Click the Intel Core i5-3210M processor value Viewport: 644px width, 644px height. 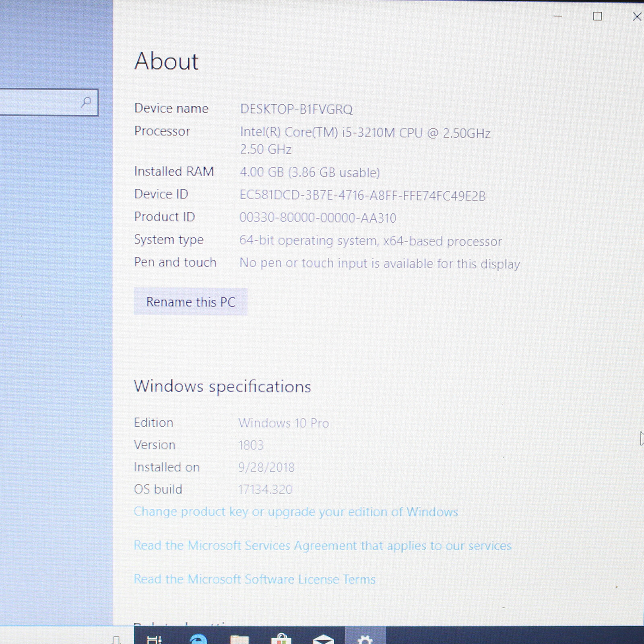coord(365,141)
